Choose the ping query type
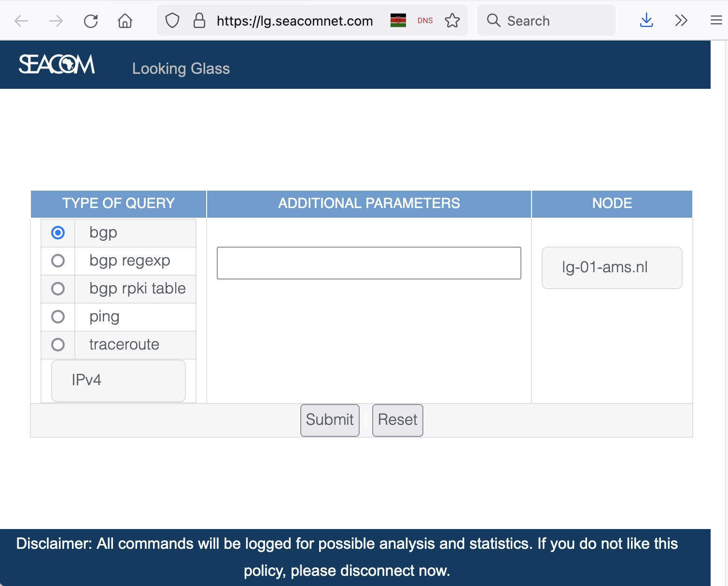This screenshot has width=728, height=586. (x=58, y=317)
